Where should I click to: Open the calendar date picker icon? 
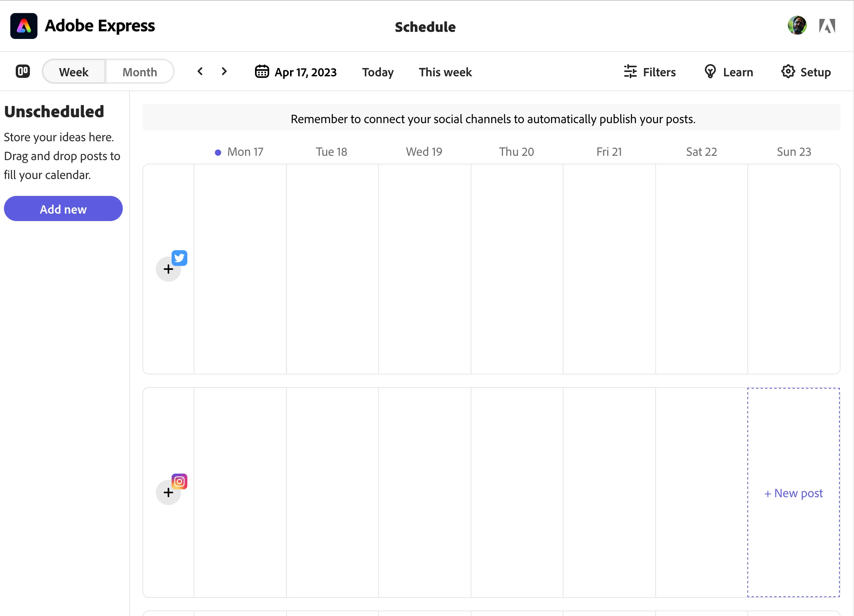262,72
